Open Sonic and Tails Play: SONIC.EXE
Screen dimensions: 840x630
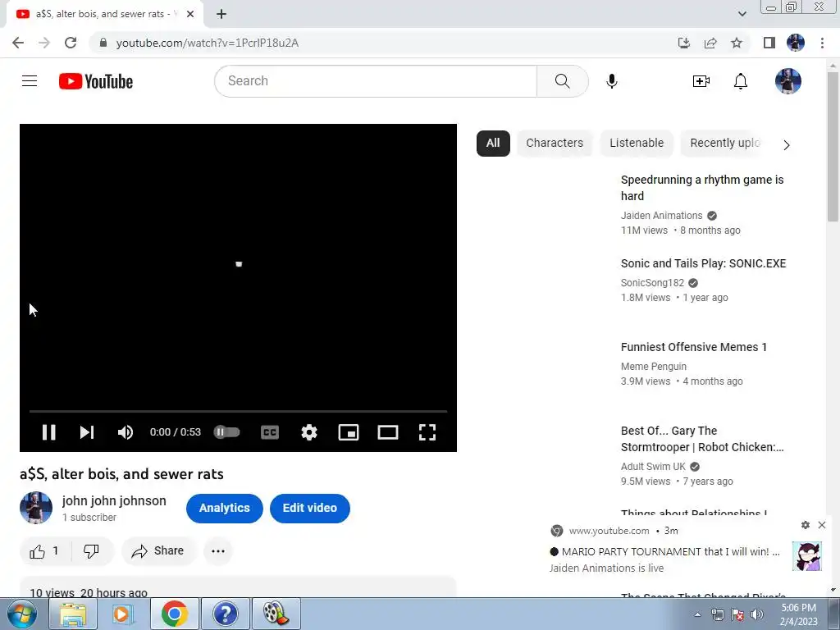(x=703, y=263)
